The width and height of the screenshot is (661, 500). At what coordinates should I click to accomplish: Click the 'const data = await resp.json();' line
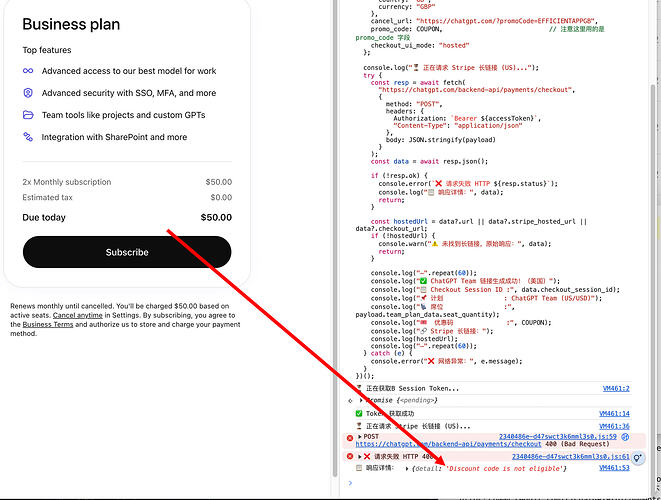429,161
